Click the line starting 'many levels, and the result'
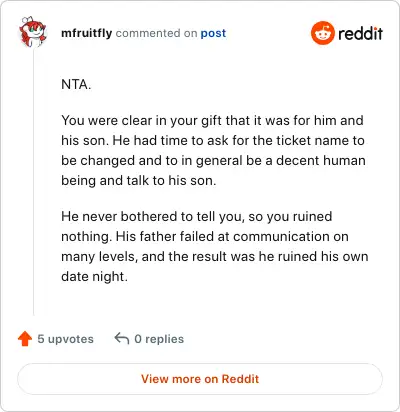Viewport: 400px width, 412px height. point(215,256)
